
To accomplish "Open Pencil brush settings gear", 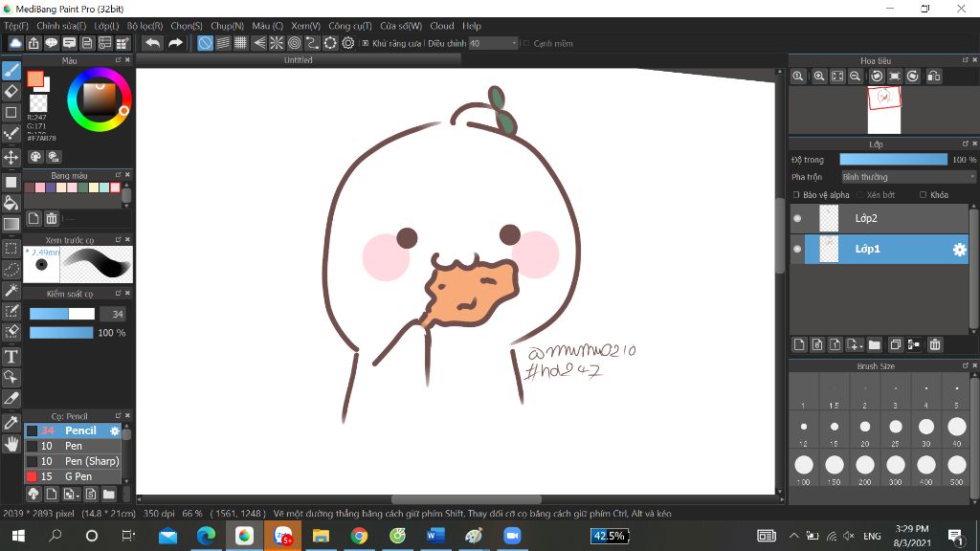I will [115, 431].
